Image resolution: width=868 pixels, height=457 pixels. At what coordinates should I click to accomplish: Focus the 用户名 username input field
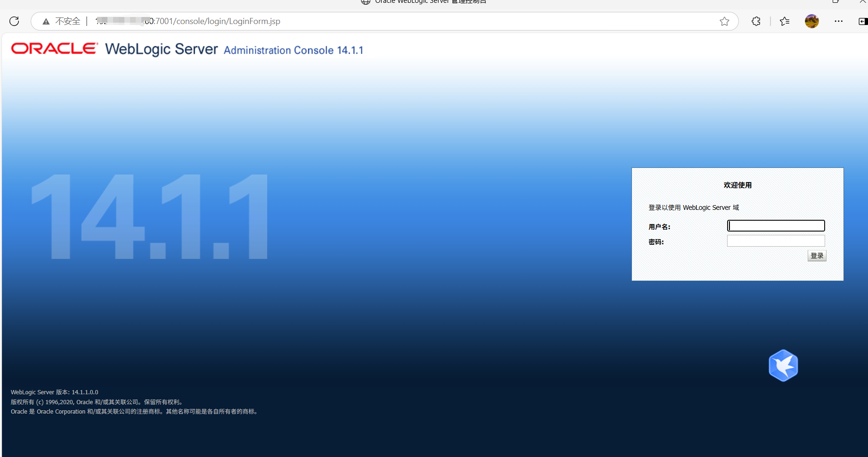coord(776,226)
